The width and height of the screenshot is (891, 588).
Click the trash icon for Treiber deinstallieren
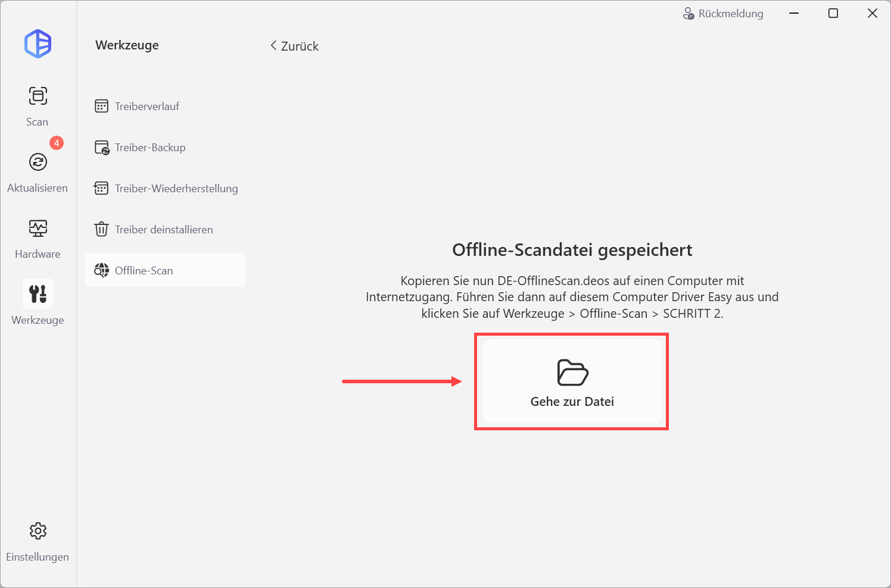pyautogui.click(x=102, y=229)
